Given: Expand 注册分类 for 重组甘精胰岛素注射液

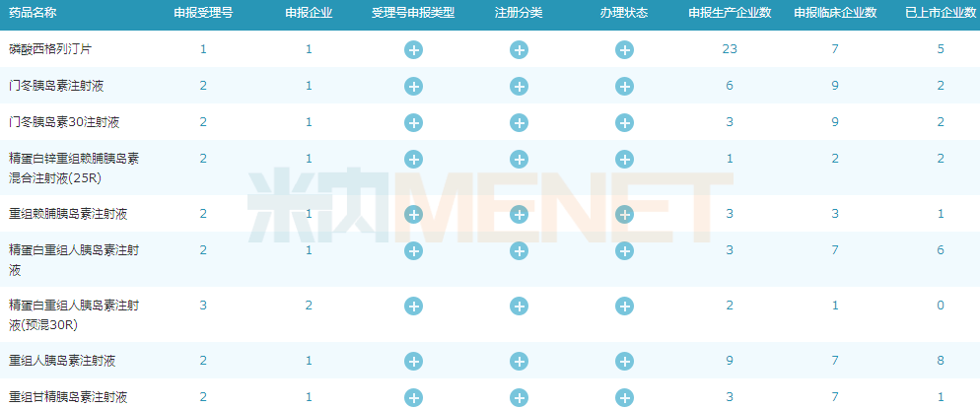Looking at the screenshot, I should [x=519, y=398].
